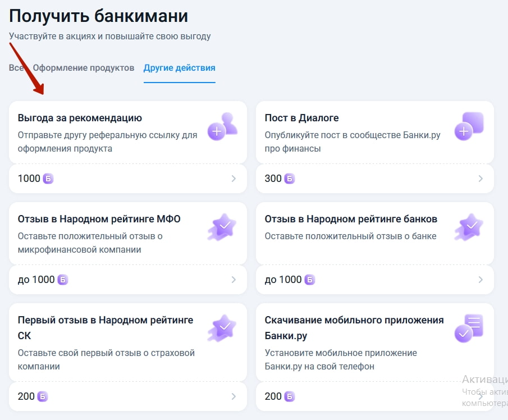Open Отзыв в Народном рейтинге МФО title
Image resolution: width=508 pixels, height=420 pixels.
(99, 219)
